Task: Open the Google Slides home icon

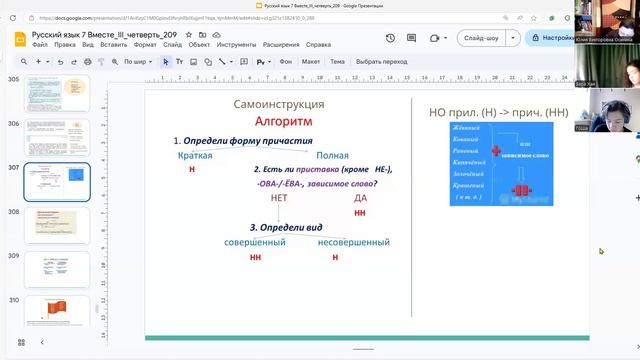Action: point(20,40)
